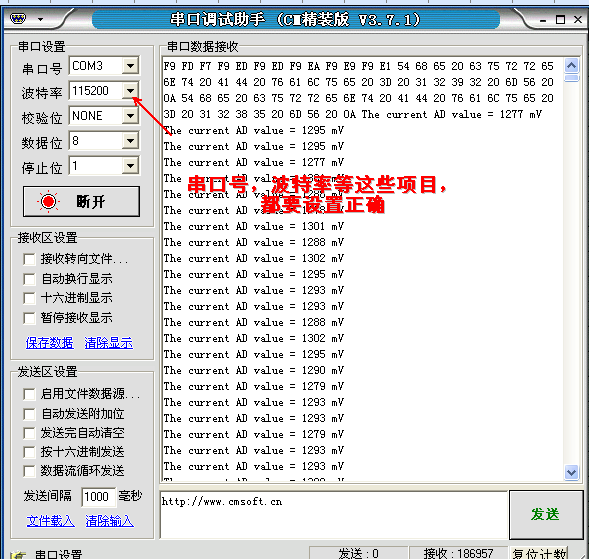
Task: Click the small dropdown arrow beside app icon
Action: click(x=40, y=19)
